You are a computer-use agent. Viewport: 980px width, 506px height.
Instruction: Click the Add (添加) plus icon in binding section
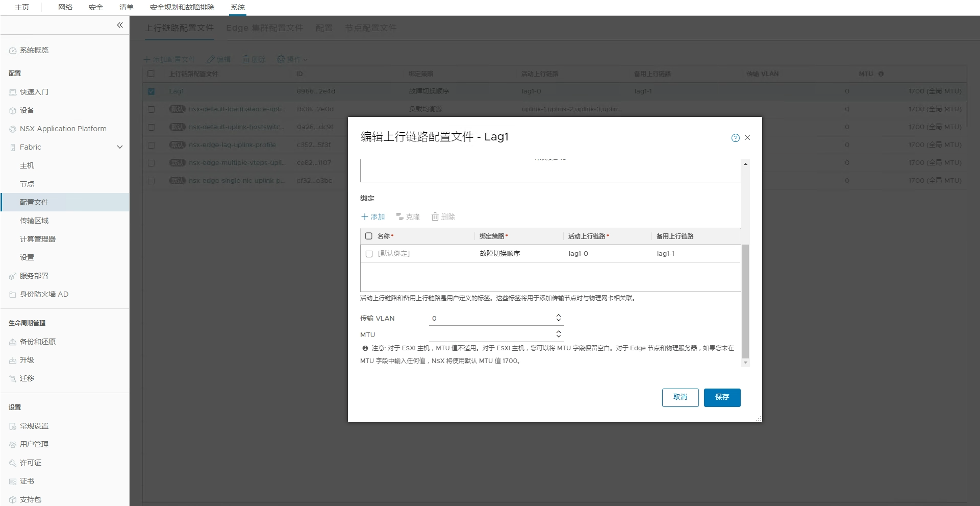pyautogui.click(x=365, y=217)
